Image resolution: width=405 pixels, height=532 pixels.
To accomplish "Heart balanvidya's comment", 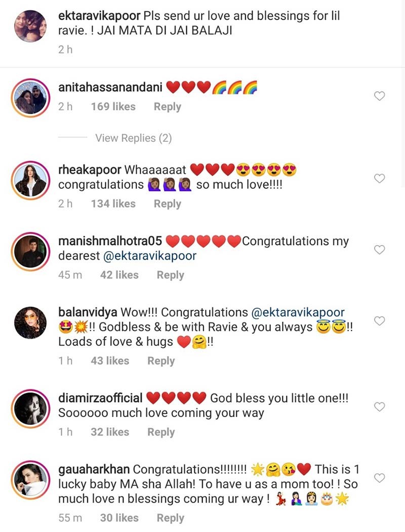I will coord(379,320).
